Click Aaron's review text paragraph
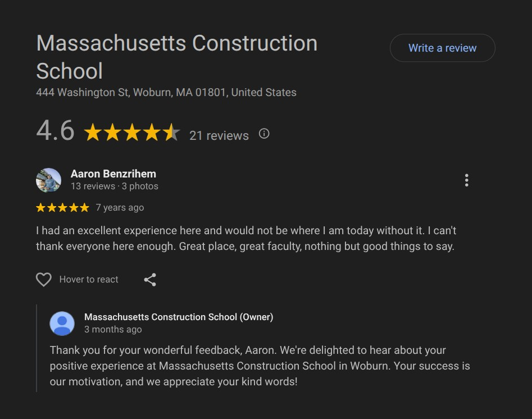This screenshot has width=532, height=419. [x=245, y=239]
